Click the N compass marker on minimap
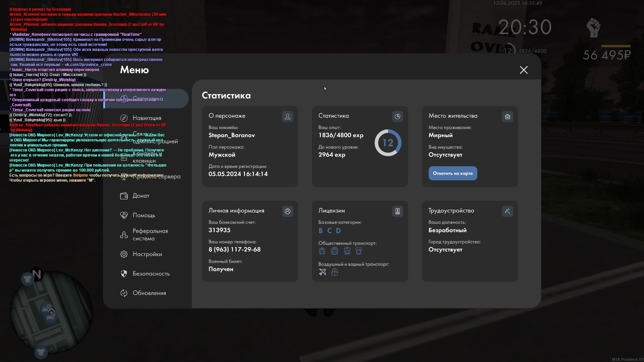The image size is (644, 362). (37, 275)
